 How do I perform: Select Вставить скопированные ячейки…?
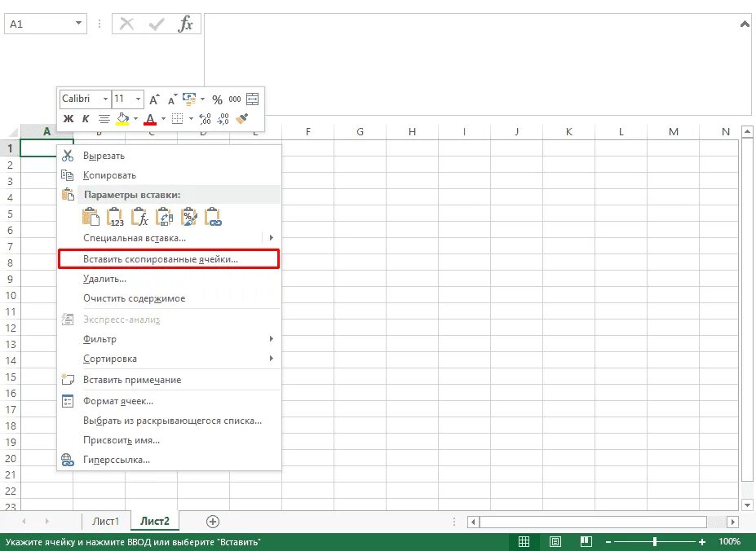[169, 259]
